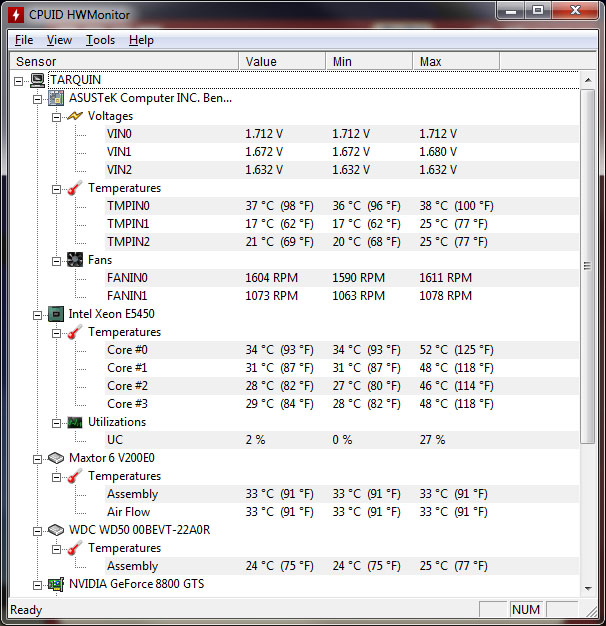Select the VIN2 voltage row

click(342, 170)
